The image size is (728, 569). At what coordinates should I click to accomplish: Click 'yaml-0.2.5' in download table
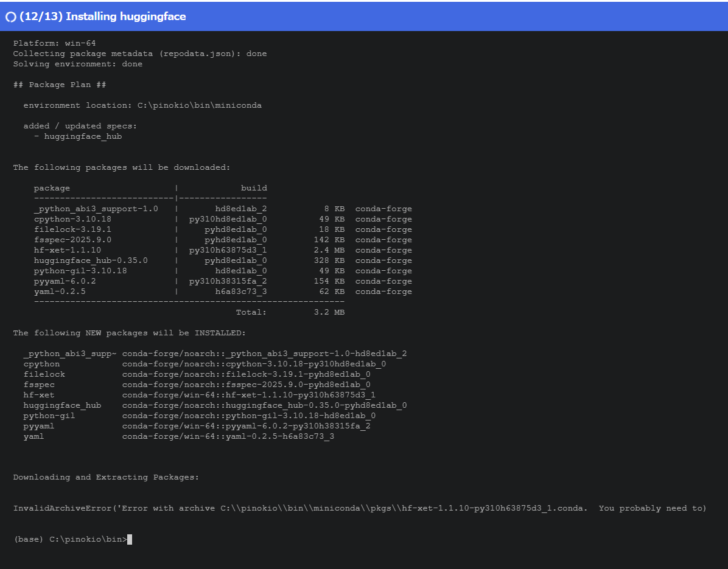pyautogui.click(x=60, y=291)
